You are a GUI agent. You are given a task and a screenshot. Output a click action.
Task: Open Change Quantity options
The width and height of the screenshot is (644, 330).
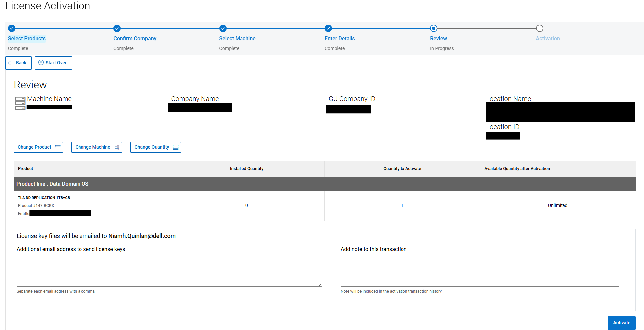pos(155,147)
